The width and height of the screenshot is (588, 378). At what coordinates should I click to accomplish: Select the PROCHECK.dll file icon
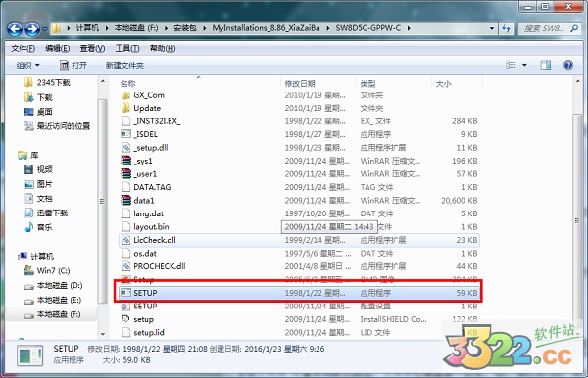point(126,266)
